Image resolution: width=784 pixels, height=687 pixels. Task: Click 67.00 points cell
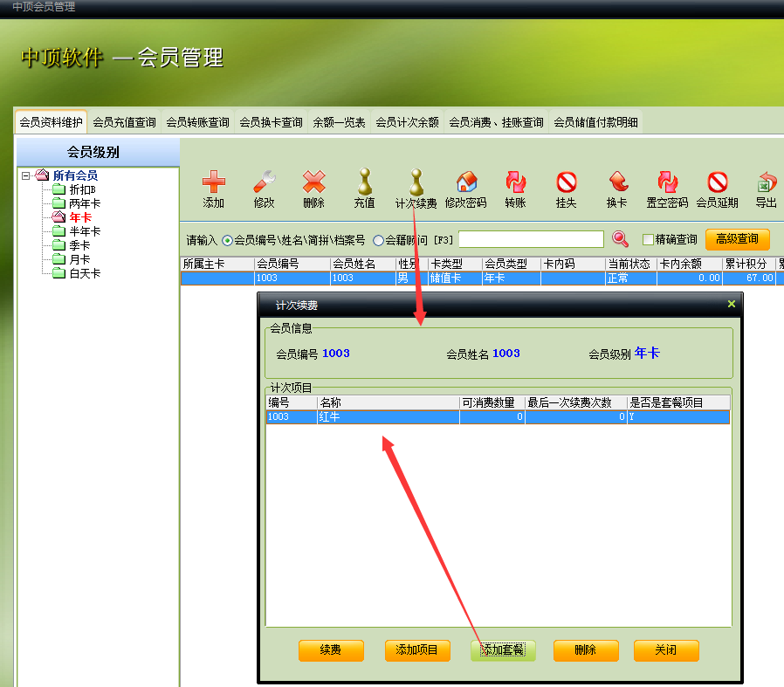pos(749,278)
